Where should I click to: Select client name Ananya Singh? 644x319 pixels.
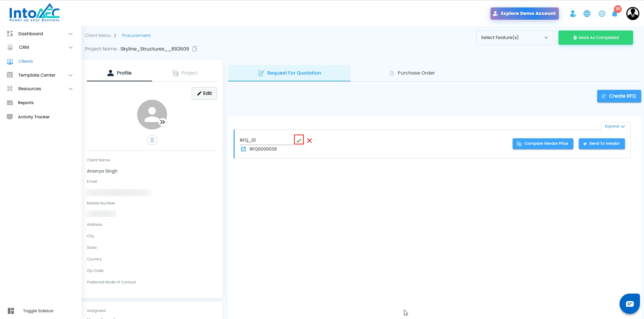[102, 171]
